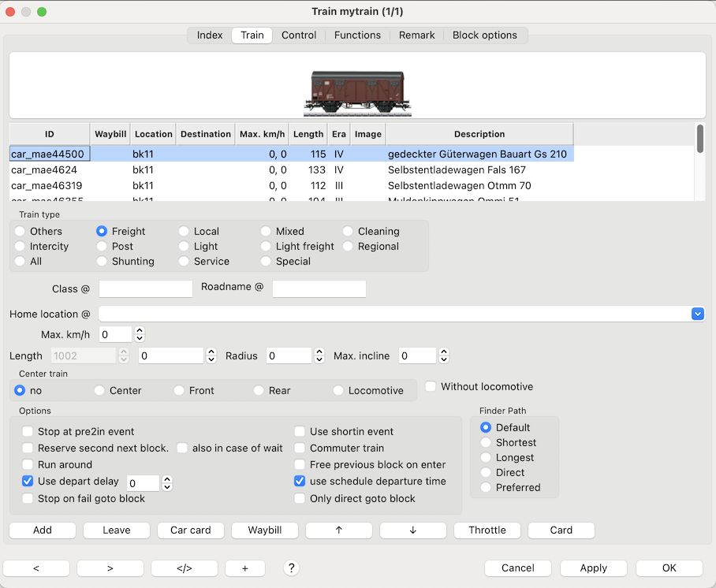Adjust the Radius stepper arrows
Screen dimensions: 716x588
319,355
